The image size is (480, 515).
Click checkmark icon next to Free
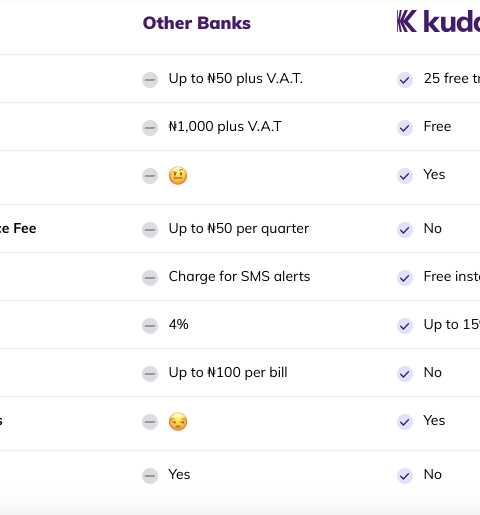pos(405,128)
